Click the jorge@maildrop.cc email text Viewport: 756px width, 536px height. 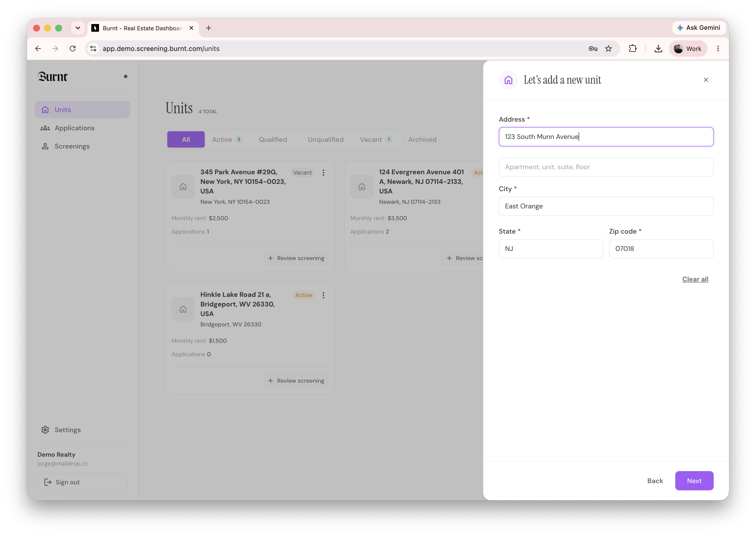pyautogui.click(x=63, y=464)
